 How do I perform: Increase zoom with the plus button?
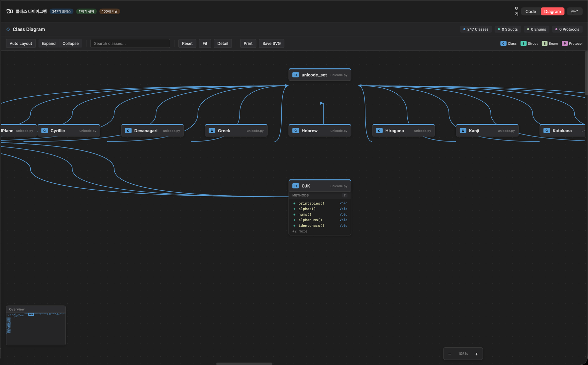pyautogui.click(x=476, y=354)
